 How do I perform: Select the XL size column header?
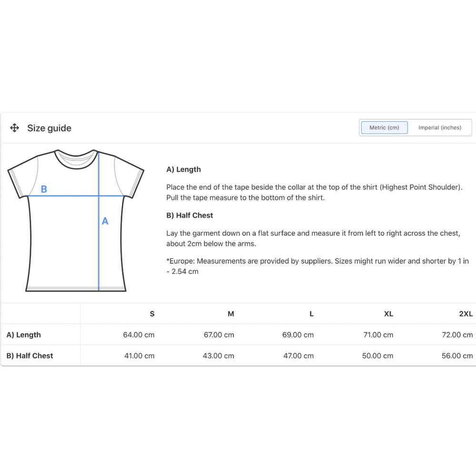tap(388, 314)
